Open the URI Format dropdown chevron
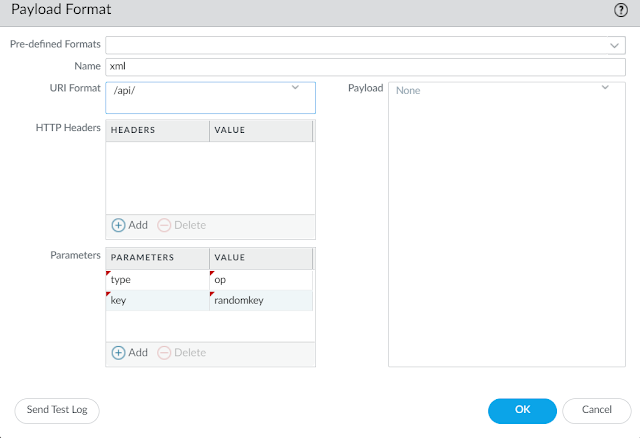This screenshot has height=438, width=640. point(295,87)
